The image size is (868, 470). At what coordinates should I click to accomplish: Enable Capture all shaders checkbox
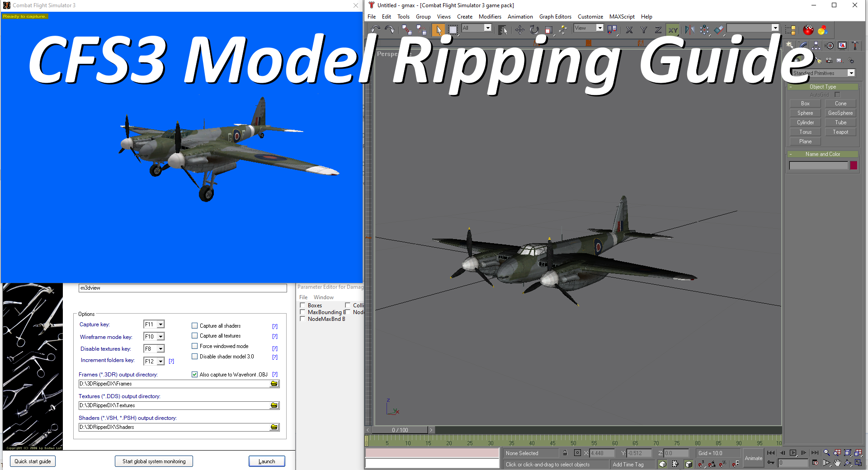click(194, 325)
